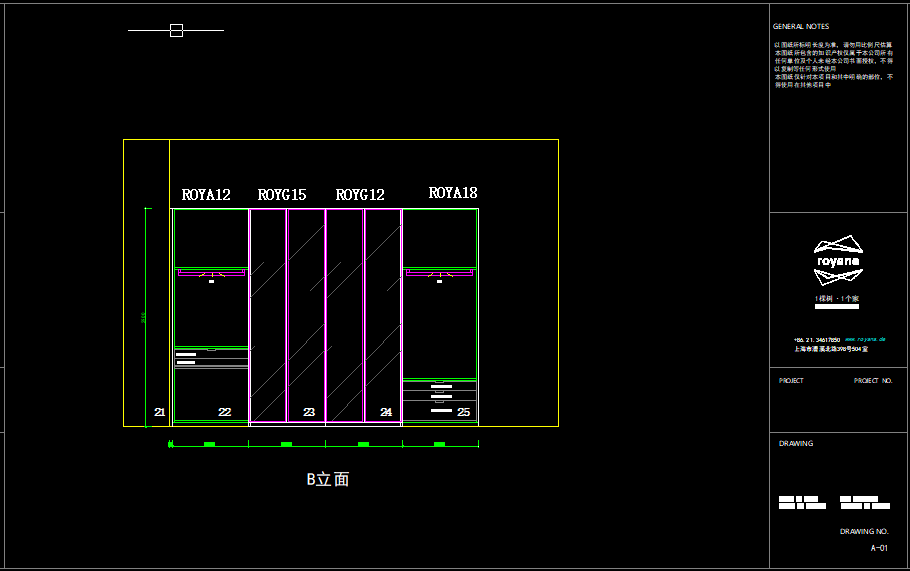Image resolution: width=910 pixels, height=571 pixels.
Task: Click the GENERAL NOTES heading
Action: point(801,27)
